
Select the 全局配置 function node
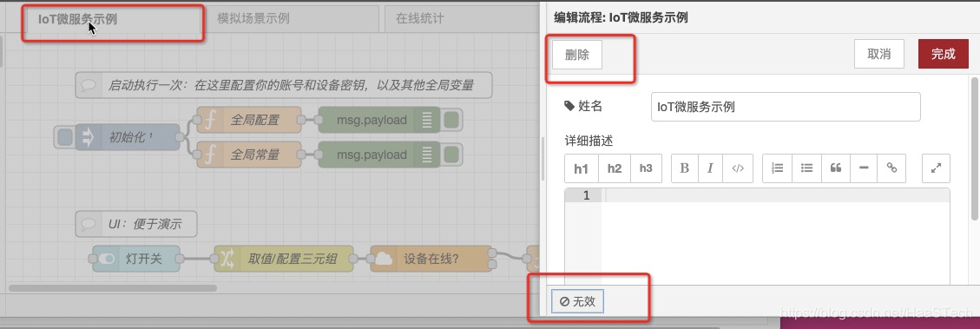coord(249,120)
